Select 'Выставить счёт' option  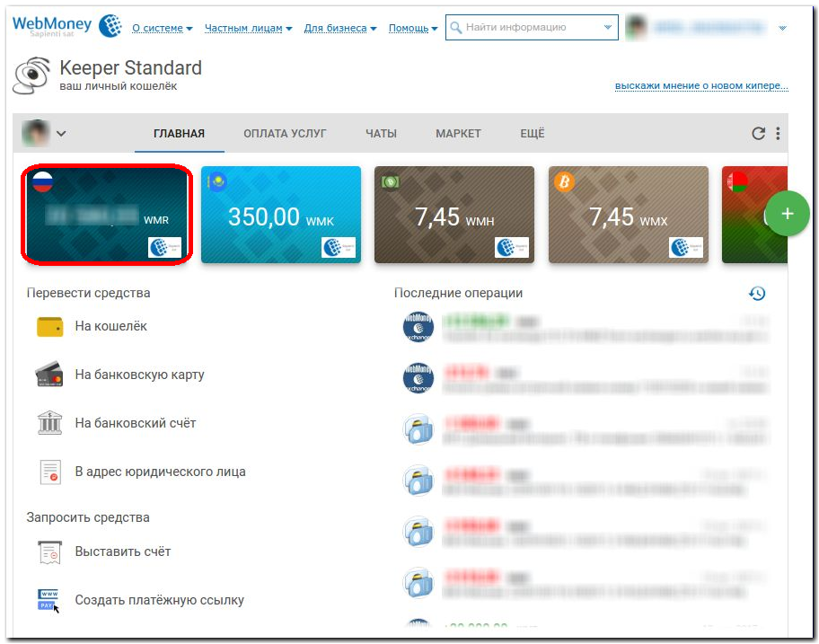click(123, 551)
